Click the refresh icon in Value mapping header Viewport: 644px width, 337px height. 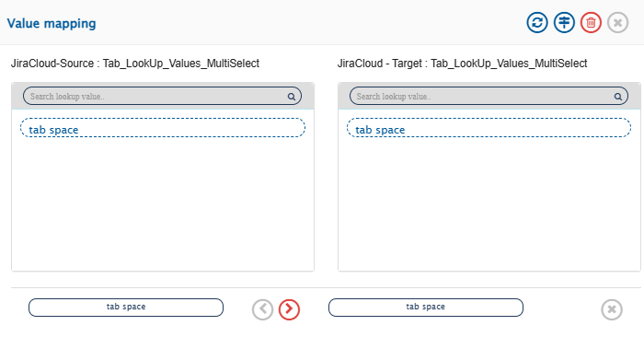pyautogui.click(x=537, y=22)
